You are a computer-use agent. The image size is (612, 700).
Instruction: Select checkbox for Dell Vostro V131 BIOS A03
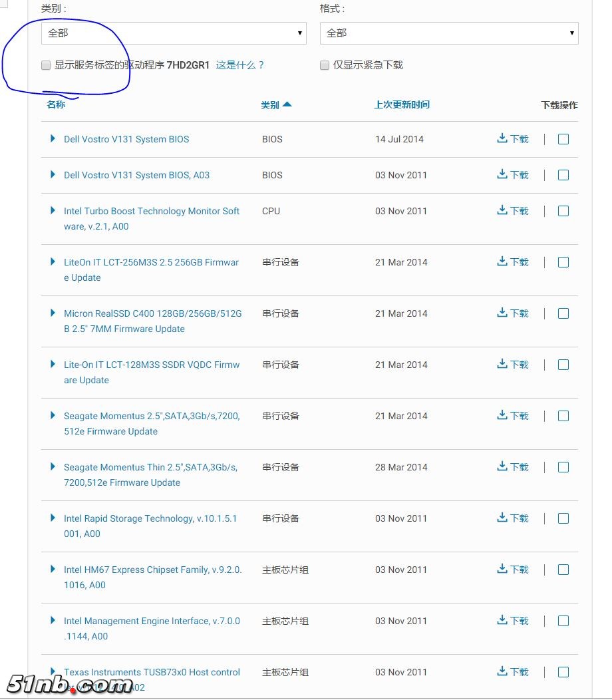563,175
